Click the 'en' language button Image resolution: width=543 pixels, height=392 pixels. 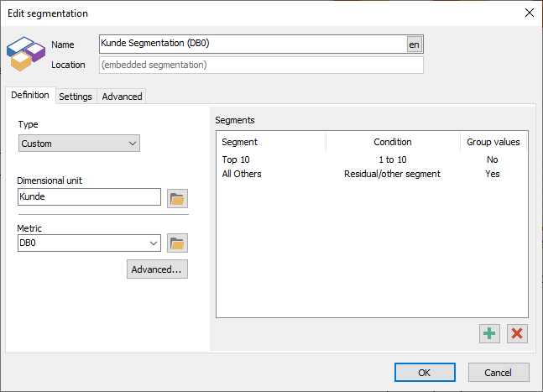coord(414,44)
